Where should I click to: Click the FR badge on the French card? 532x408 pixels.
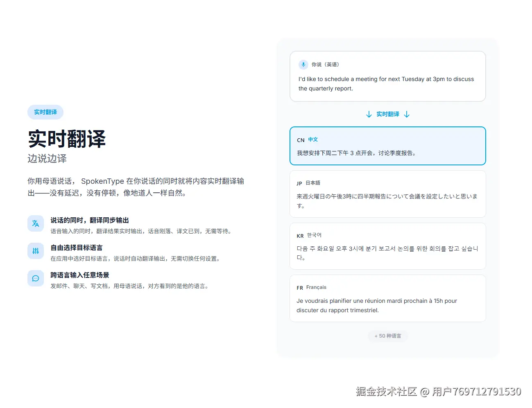pos(300,288)
